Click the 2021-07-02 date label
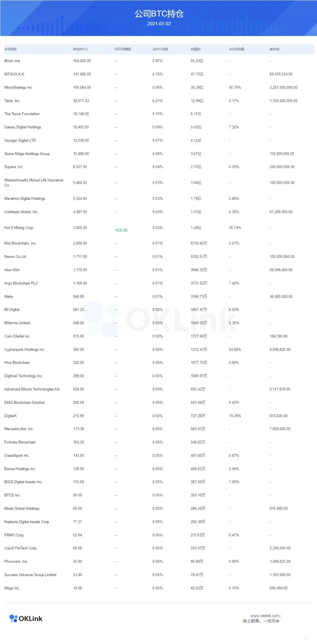 [159, 24]
